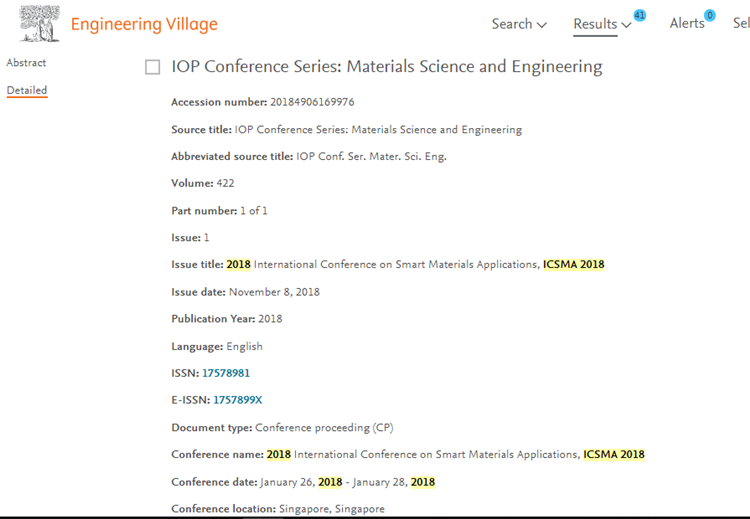Screen dimensions: 750x519
Task: Click the Elsevier tree logo icon
Action: (x=40, y=23)
